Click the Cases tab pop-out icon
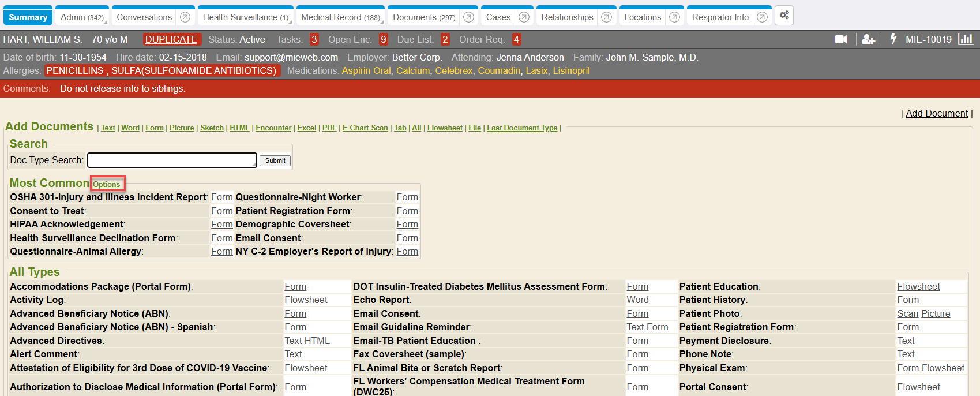 click(524, 17)
